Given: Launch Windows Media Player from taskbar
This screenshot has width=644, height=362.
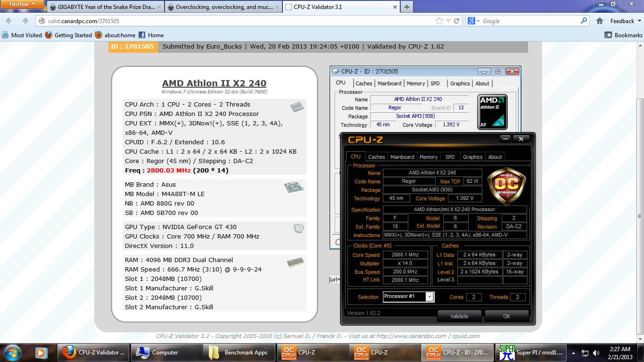Looking at the screenshot, I should tap(42, 353).
